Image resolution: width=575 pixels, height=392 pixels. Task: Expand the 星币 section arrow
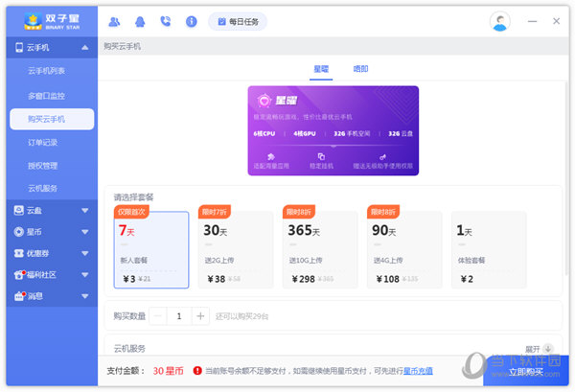point(84,232)
